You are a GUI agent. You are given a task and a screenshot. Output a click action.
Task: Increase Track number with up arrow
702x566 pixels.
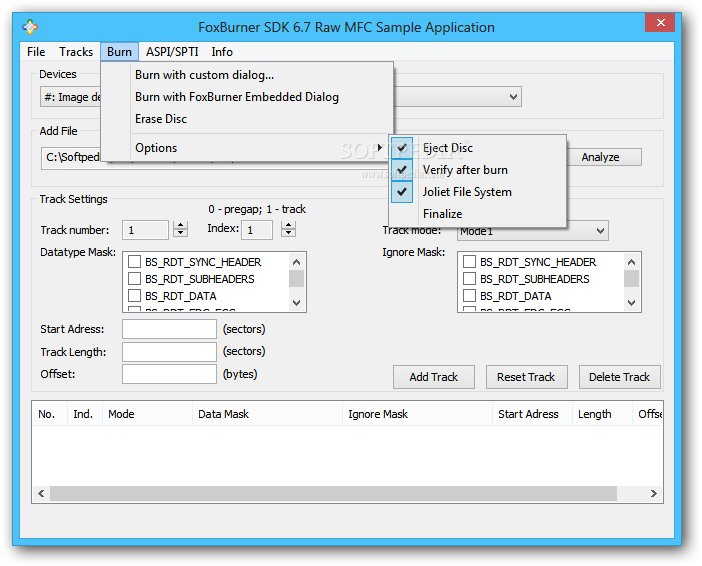[180, 225]
